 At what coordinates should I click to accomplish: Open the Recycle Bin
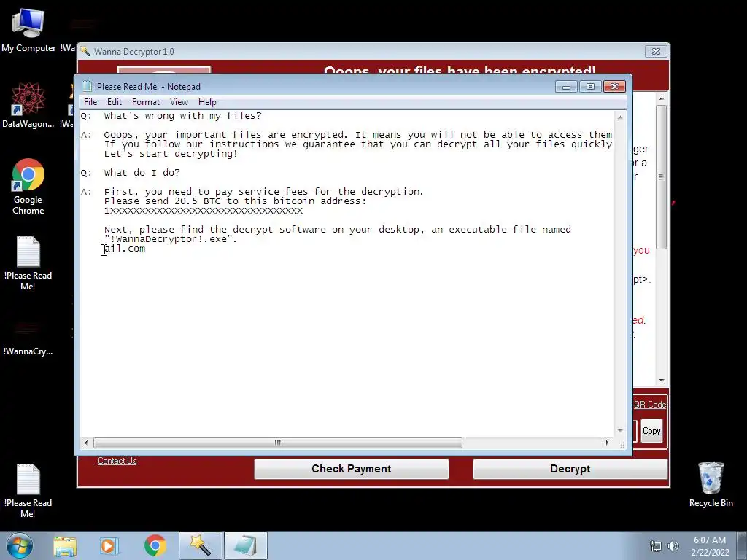pos(711,485)
